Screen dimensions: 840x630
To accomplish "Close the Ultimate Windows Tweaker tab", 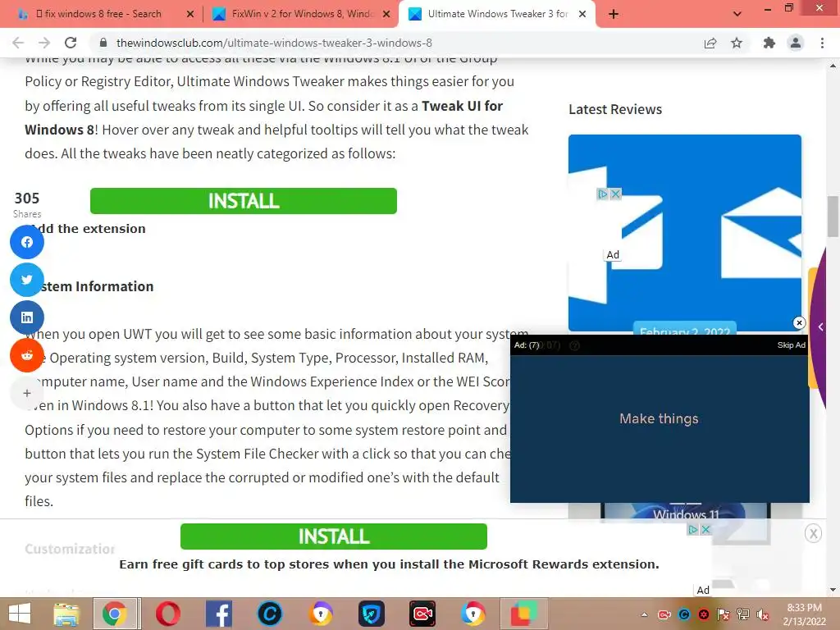I will [582, 15].
